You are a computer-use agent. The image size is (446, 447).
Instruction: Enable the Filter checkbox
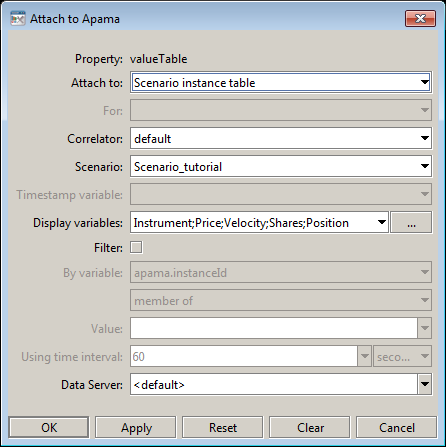[136, 247]
